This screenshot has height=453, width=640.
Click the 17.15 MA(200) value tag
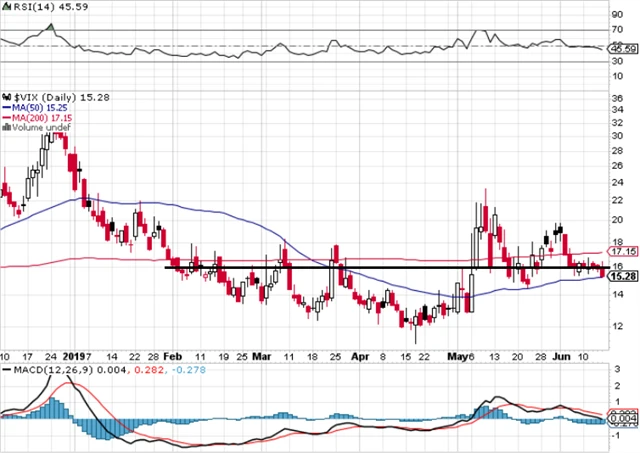pyautogui.click(x=620, y=251)
